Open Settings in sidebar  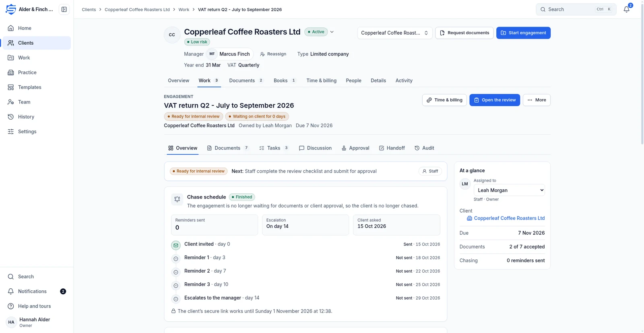[x=37, y=132]
